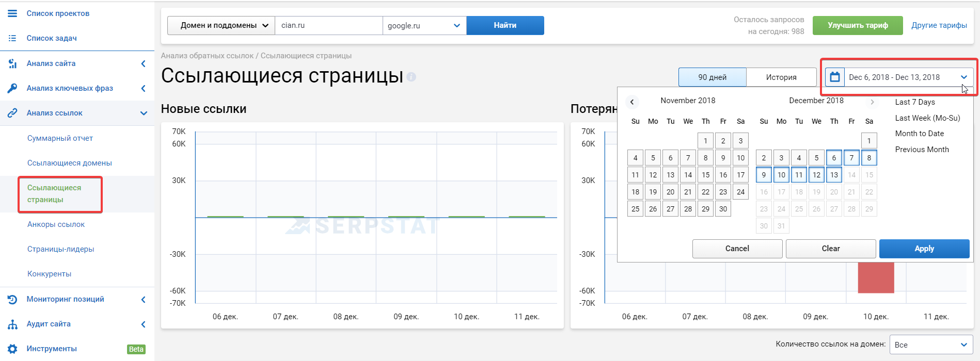Click the chain-link icon for Анализ ссылок

point(12,113)
